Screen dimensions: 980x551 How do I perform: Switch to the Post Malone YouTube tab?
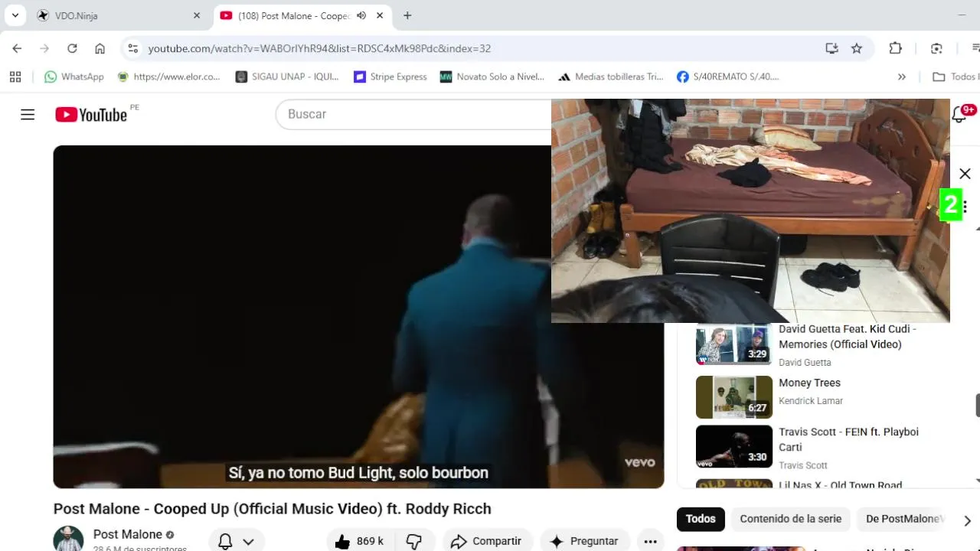(292, 15)
